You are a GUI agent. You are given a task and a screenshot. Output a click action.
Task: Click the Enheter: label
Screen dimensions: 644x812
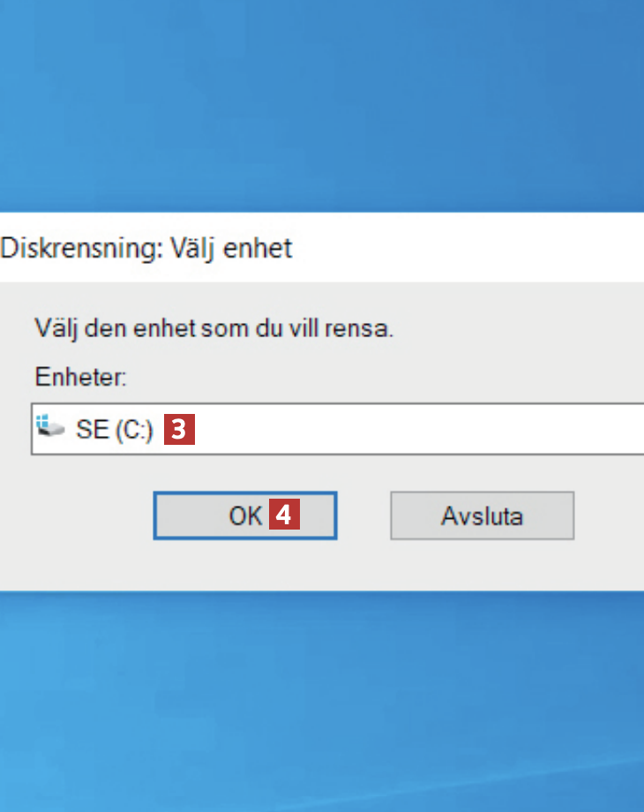pyautogui.click(x=81, y=378)
